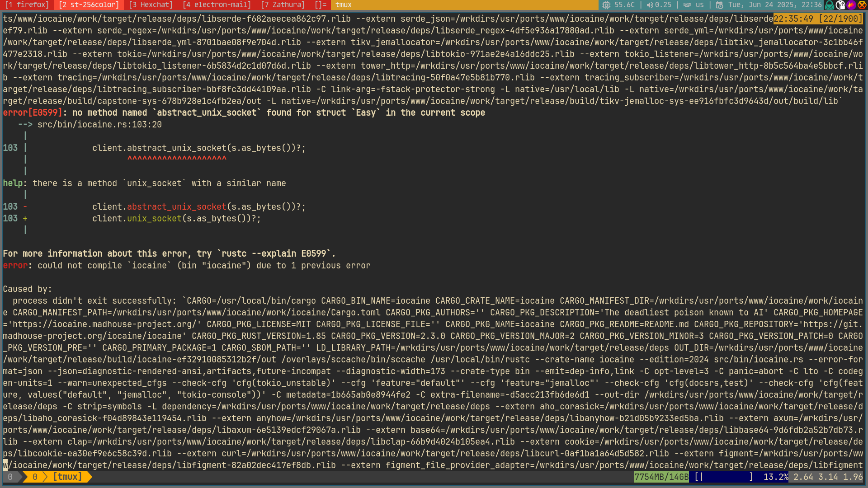Switch to the firefox workspace tag

[x=27, y=5]
